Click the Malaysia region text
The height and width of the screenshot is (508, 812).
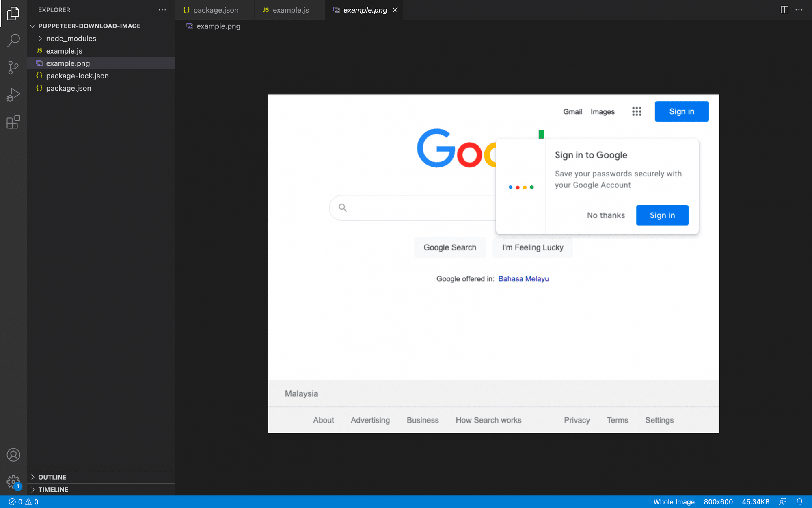click(301, 393)
